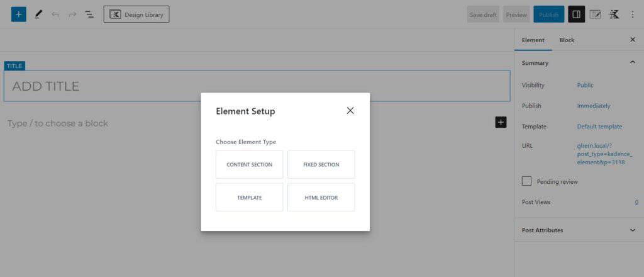Open the Kadence Blocks controls icon
Screen dimensions: 644x277
click(614, 14)
